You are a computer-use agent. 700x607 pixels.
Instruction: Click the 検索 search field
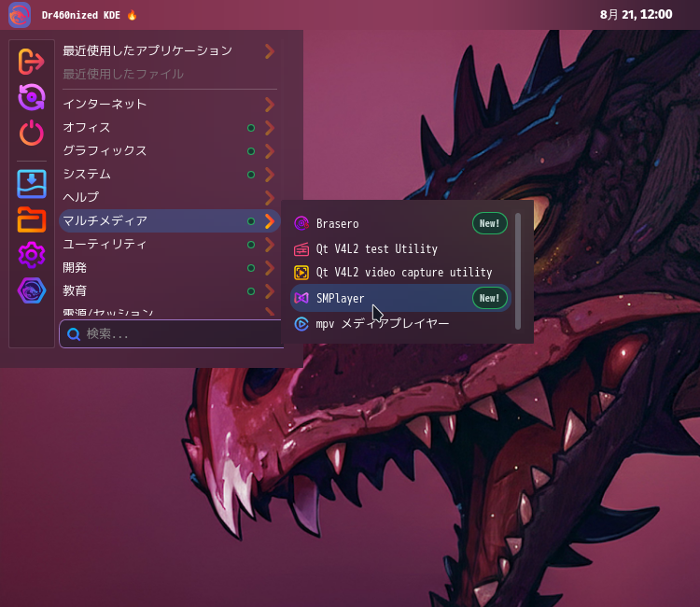click(171, 333)
